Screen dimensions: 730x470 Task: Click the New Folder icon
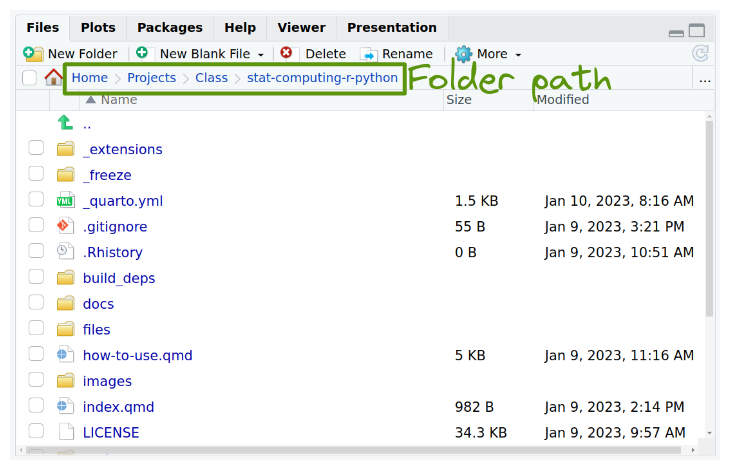pos(33,54)
